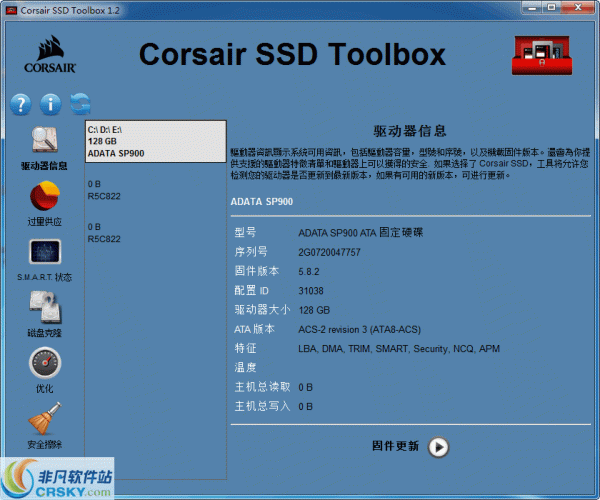The height and width of the screenshot is (500, 600).
Task: Select the 驱动器信息 drive info icon
Action: pos(44,140)
